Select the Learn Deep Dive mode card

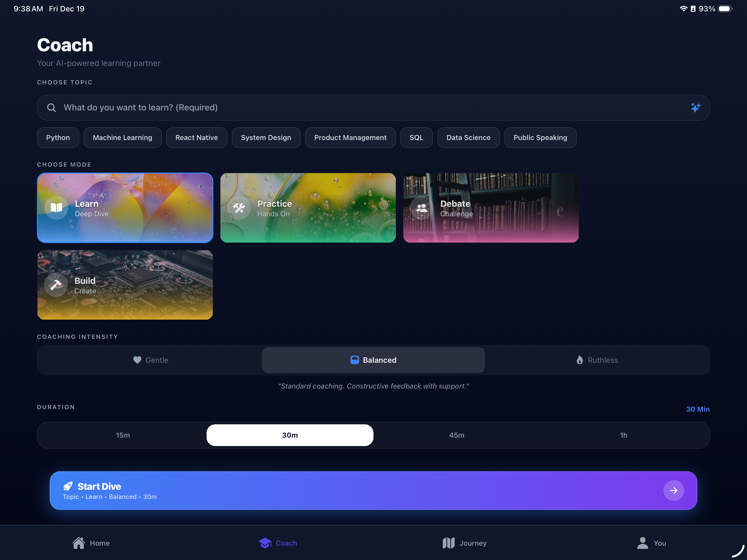(x=125, y=208)
